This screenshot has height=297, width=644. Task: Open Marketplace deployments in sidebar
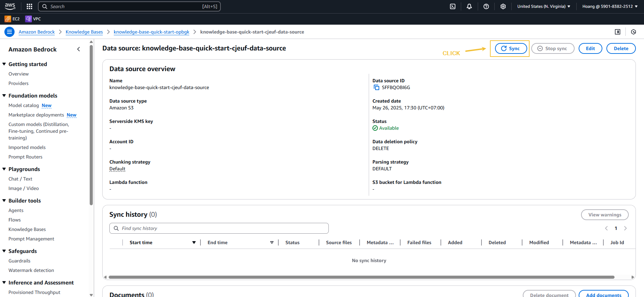(36, 115)
